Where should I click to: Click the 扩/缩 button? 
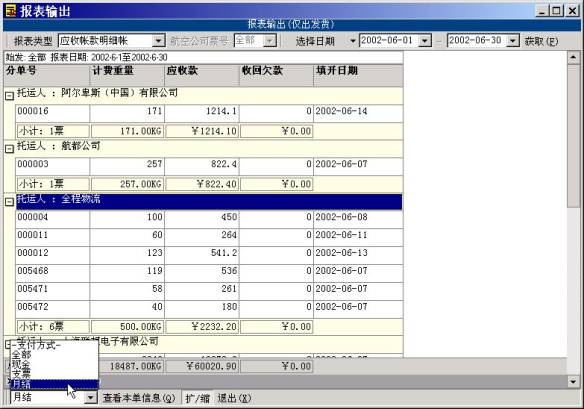pos(197,398)
